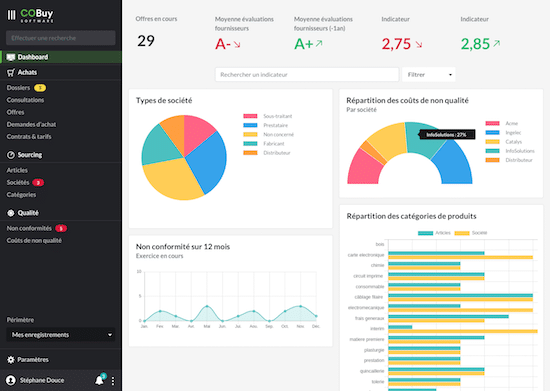Click the Rechercher un indicateur field
This screenshot has height=391, width=550.
tap(307, 75)
